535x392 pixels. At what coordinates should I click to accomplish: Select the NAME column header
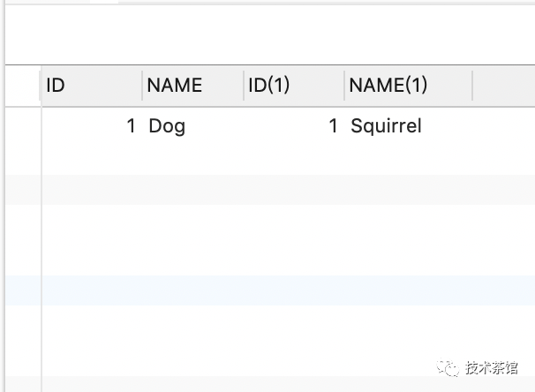[192, 86]
